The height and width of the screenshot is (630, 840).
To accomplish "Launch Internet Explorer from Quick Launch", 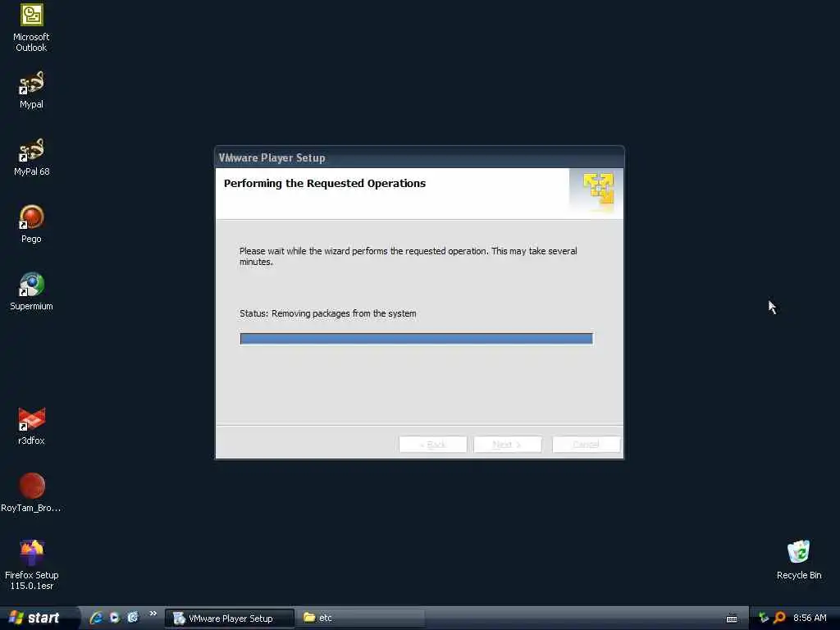I will click(97, 618).
